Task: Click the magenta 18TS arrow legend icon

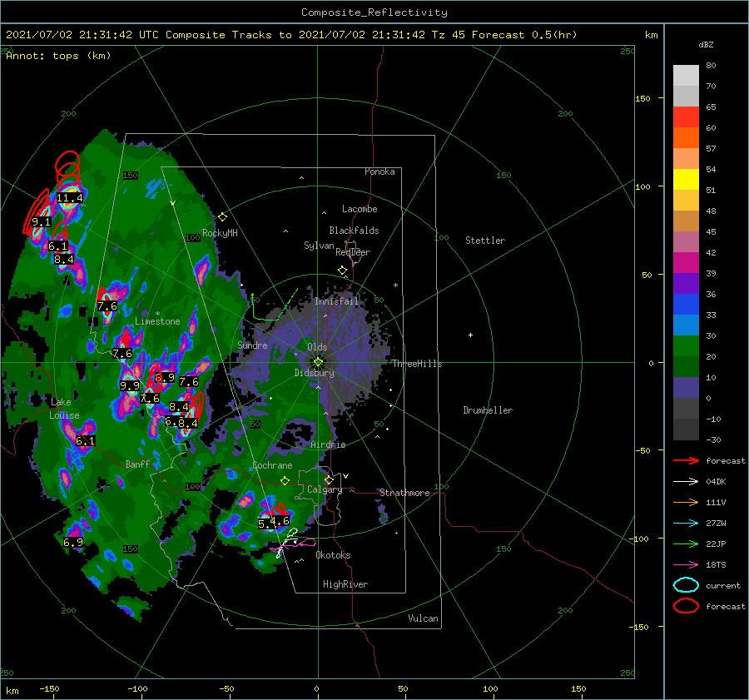Action: pos(686,565)
